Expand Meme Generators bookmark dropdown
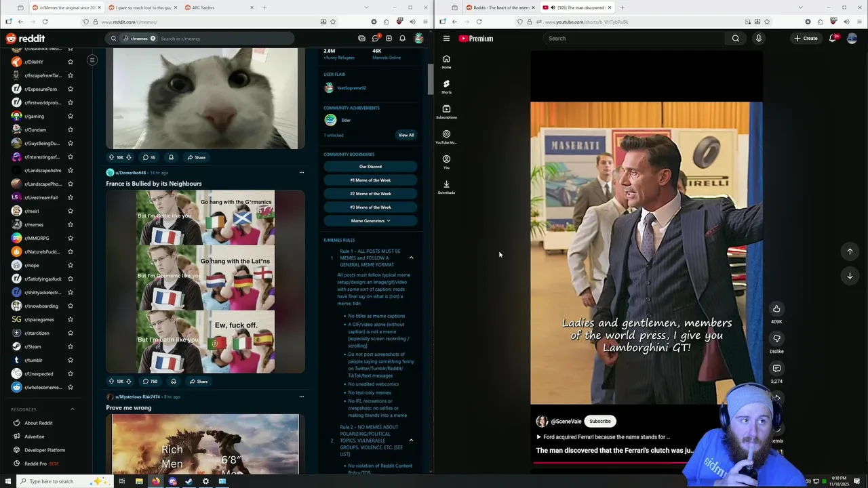This screenshot has width=868, height=488. (370, 221)
